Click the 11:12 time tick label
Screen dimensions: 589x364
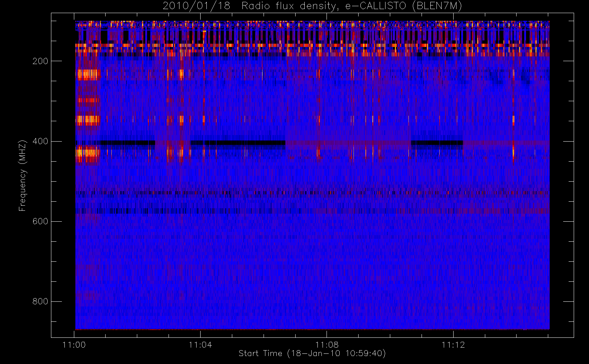pos(453,345)
